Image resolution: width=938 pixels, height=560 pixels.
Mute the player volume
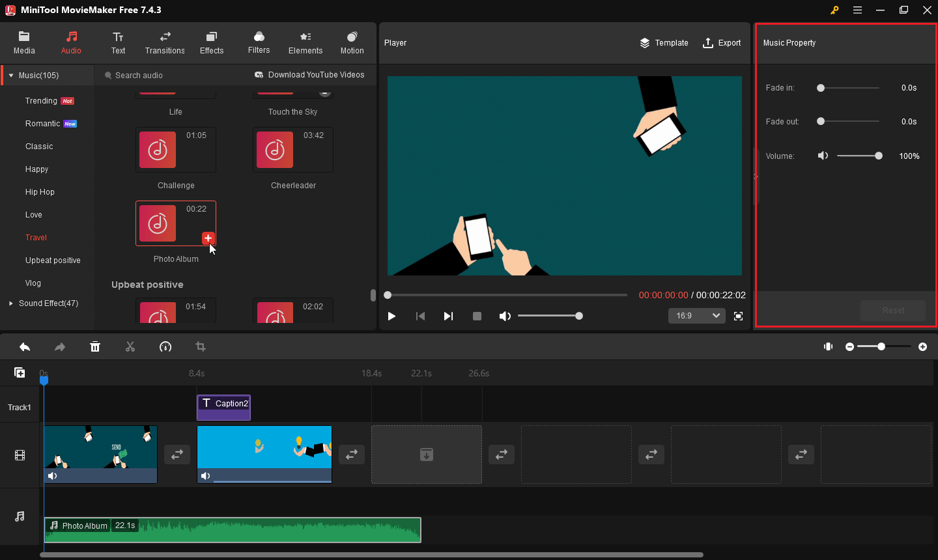point(505,316)
